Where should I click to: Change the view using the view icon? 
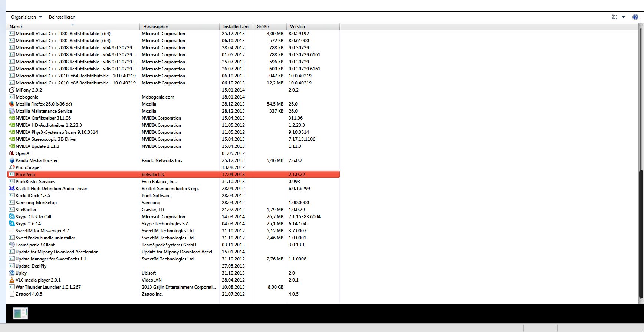pyautogui.click(x=615, y=17)
